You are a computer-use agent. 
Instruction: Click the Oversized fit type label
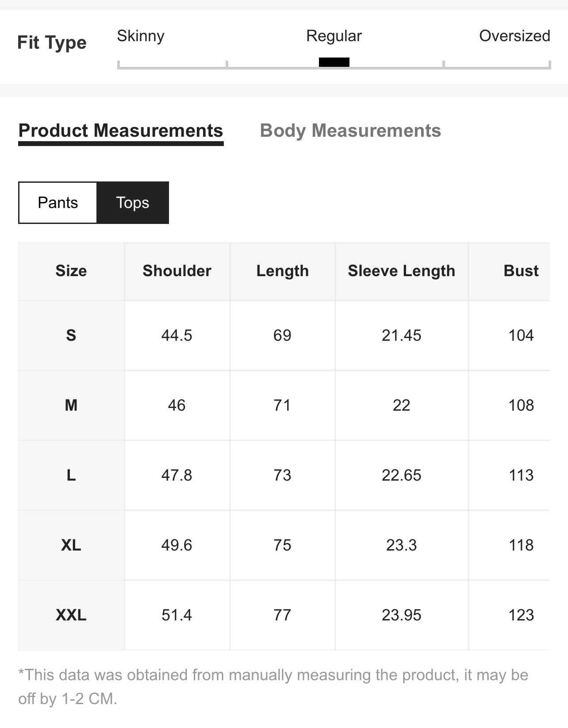pos(514,36)
